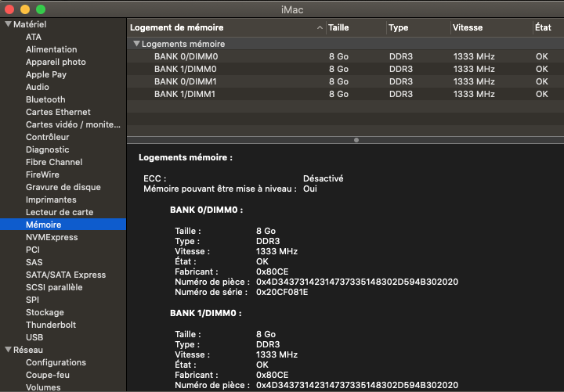The height and width of the screenshot is (392, 564).
Task: Click the 'Logements mémoire :' detail heading
Action: 186,157
